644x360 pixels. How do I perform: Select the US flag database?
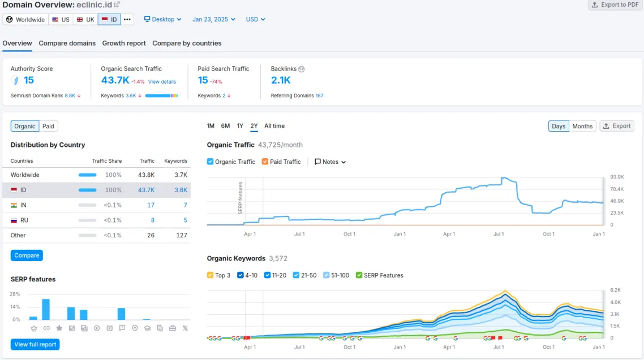pyautogui.click(x=61, y=19)
